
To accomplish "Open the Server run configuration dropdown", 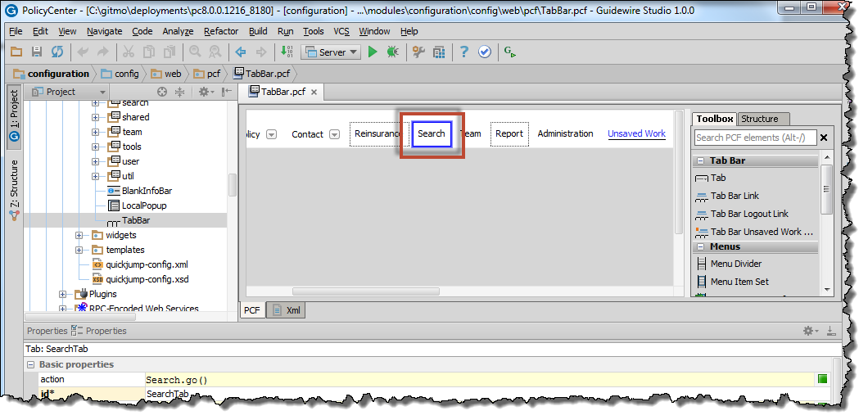I will [x=331, y=52].
